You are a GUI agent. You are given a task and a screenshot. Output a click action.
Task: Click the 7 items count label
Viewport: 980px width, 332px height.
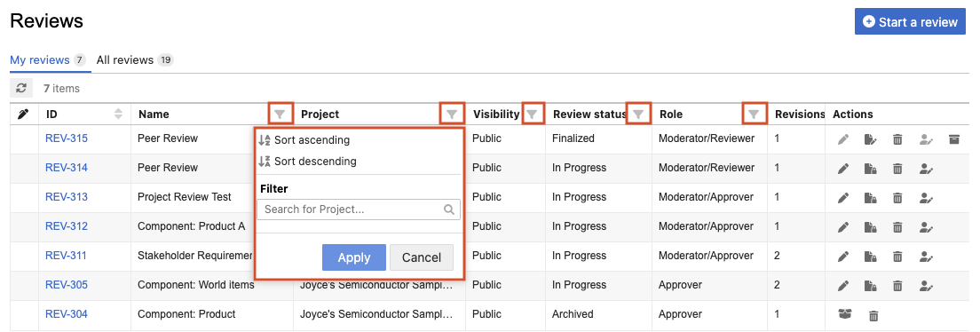click(61, 89)
